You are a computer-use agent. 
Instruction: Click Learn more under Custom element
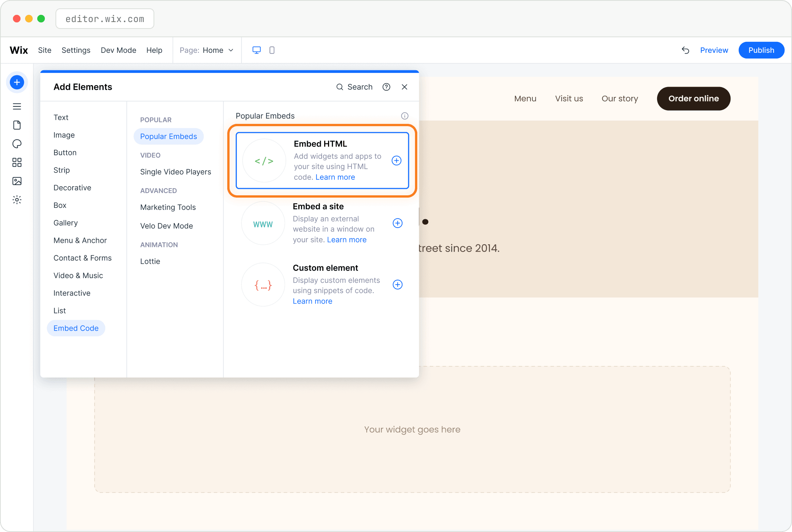[312, 301]
